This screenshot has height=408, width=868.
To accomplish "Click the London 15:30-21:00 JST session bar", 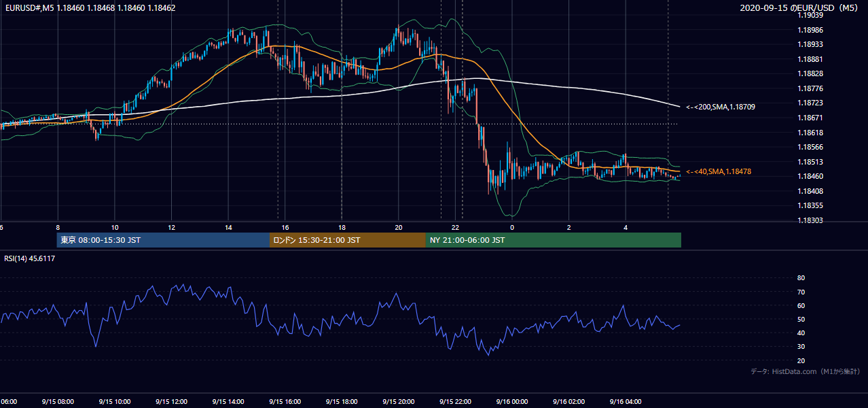I will pyautogui.click(x=348, y=240).
